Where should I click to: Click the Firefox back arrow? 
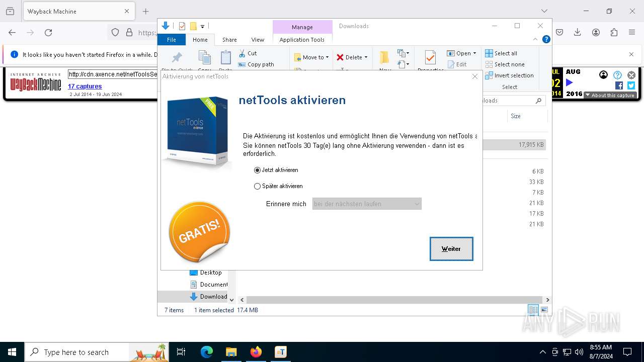pos(12,33)
